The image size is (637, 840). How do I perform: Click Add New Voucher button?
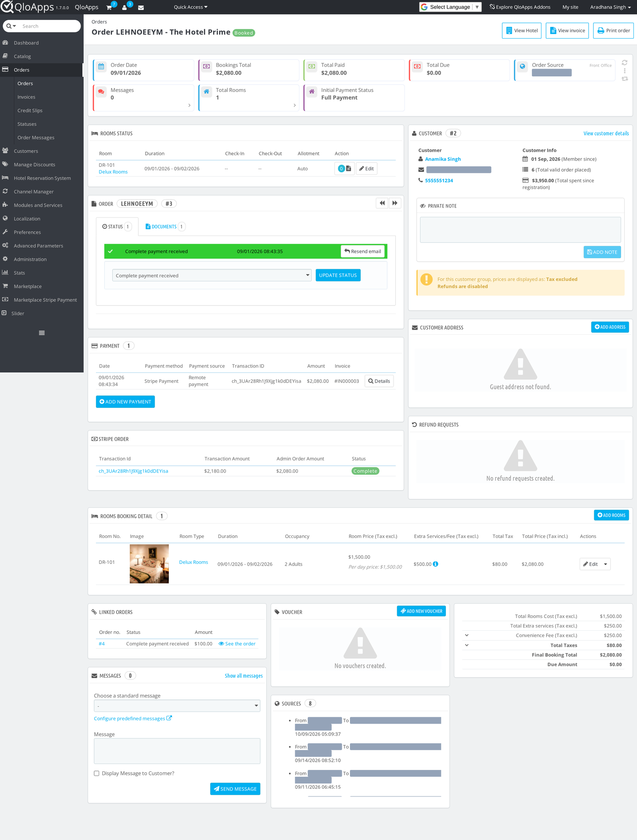(421, 611)
